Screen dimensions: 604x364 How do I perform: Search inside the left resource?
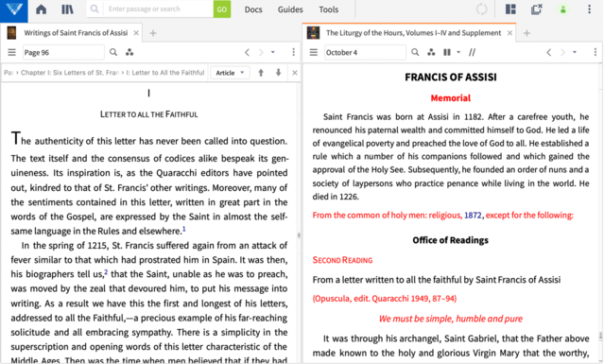click(x=113, y=52)
